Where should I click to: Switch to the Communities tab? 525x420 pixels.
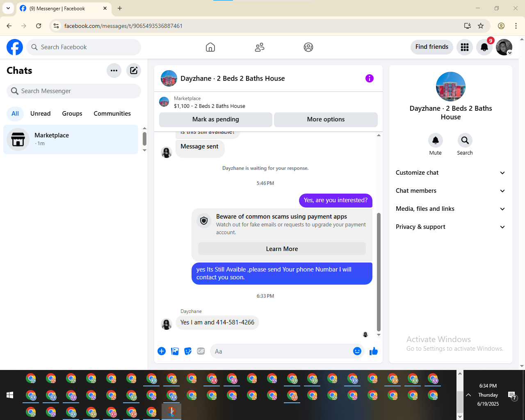(x=112, y=114)
